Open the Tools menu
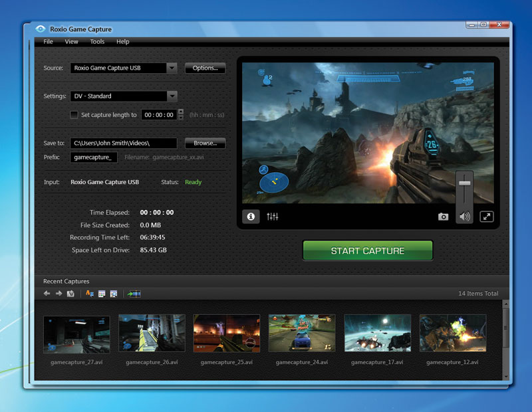 [97, 41]
